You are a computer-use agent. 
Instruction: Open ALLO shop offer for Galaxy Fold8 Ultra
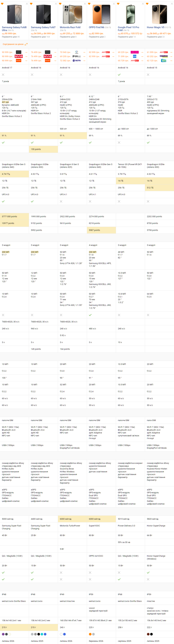(19, 57)
